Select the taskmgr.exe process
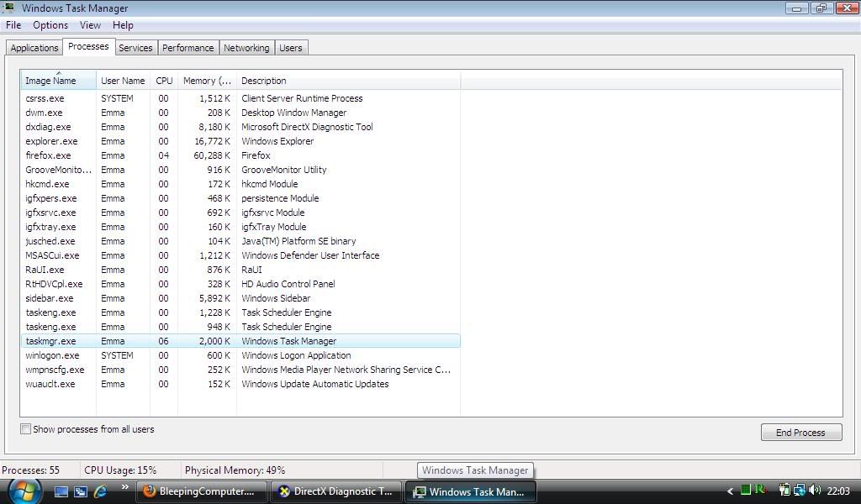 pyautogui.click(x=240, y=340)
